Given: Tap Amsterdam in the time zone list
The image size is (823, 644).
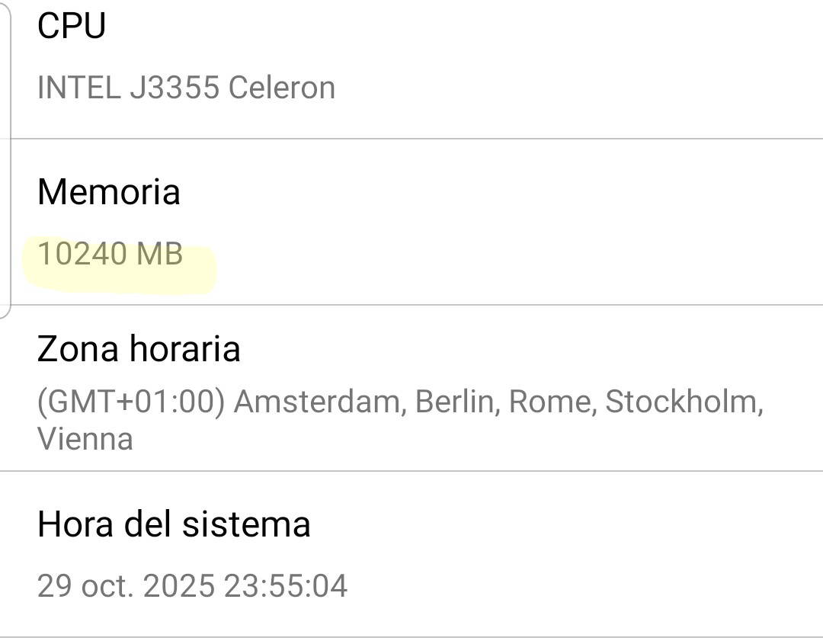Looking at the screenshot, I should pos(317,402).
